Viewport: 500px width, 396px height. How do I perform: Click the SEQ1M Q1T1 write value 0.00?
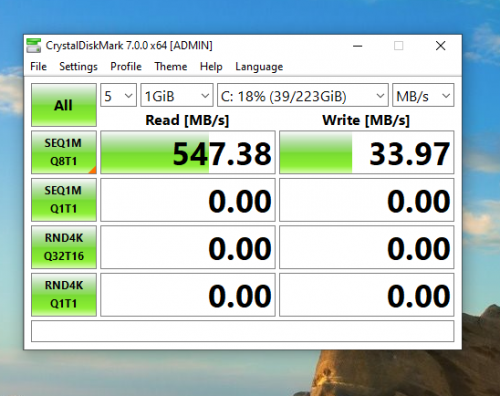367,200
